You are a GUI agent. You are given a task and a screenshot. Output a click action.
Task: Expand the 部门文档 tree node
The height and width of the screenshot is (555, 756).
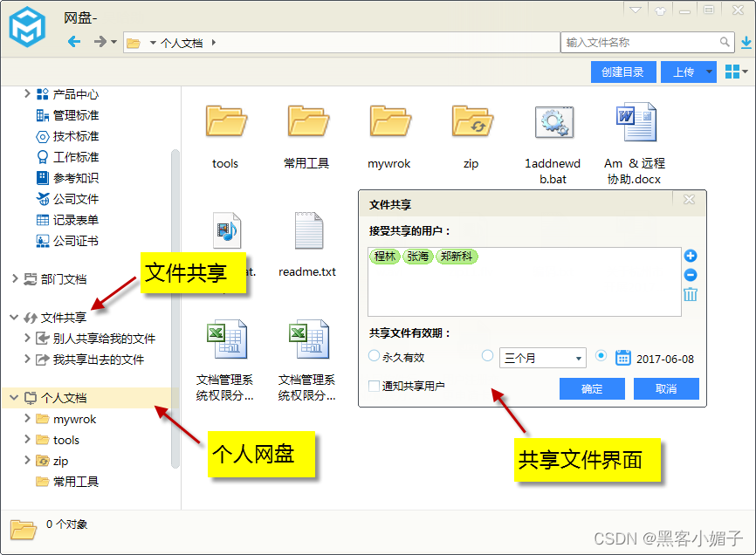(x=15, y=278)
